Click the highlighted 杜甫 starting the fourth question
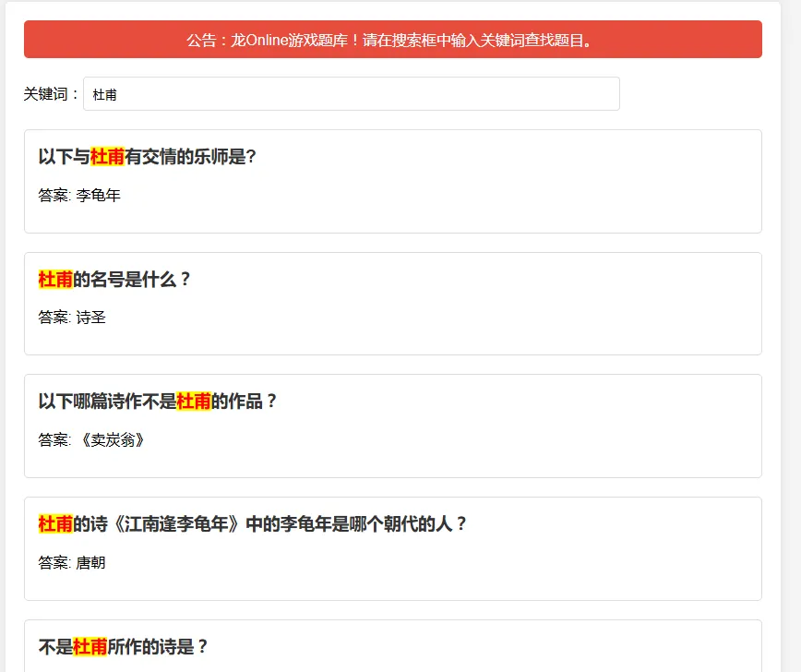Viewport: 801px width, 672px height. [x=55, y=524]
